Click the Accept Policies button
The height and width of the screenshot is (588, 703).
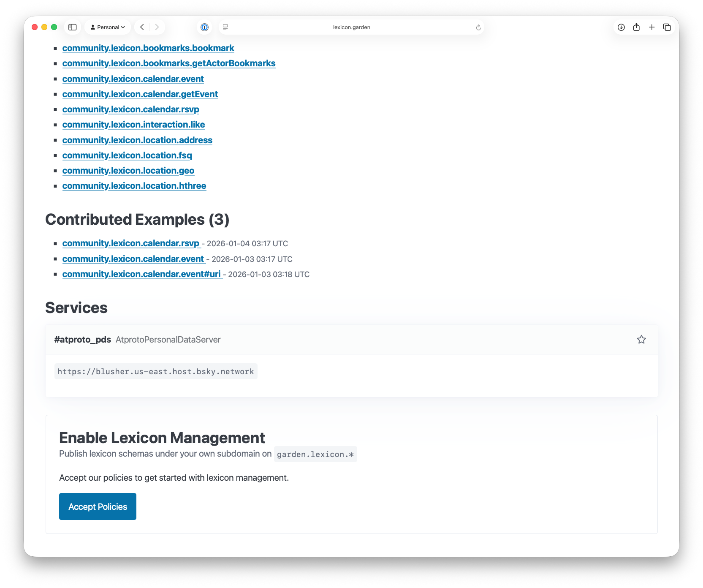(x=98, y=506)
